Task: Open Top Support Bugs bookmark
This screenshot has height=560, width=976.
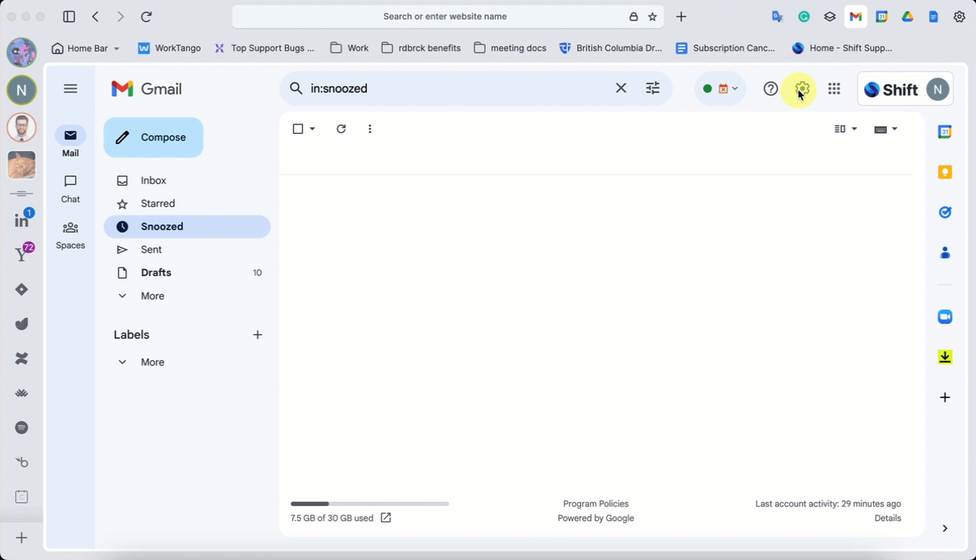Action: tap(264, 48)
